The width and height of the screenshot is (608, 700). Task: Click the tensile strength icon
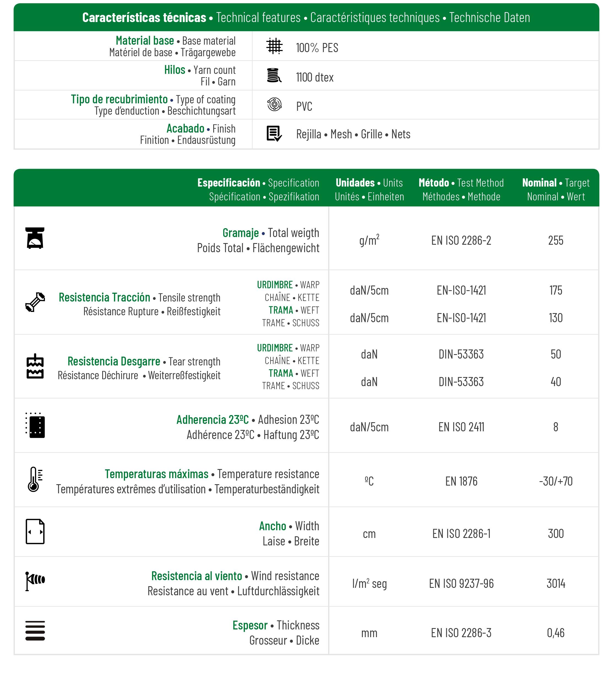(x=35, y=302)
